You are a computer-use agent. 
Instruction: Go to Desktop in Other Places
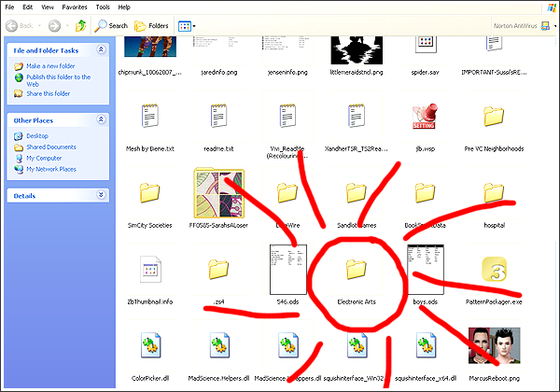point(37,136)
